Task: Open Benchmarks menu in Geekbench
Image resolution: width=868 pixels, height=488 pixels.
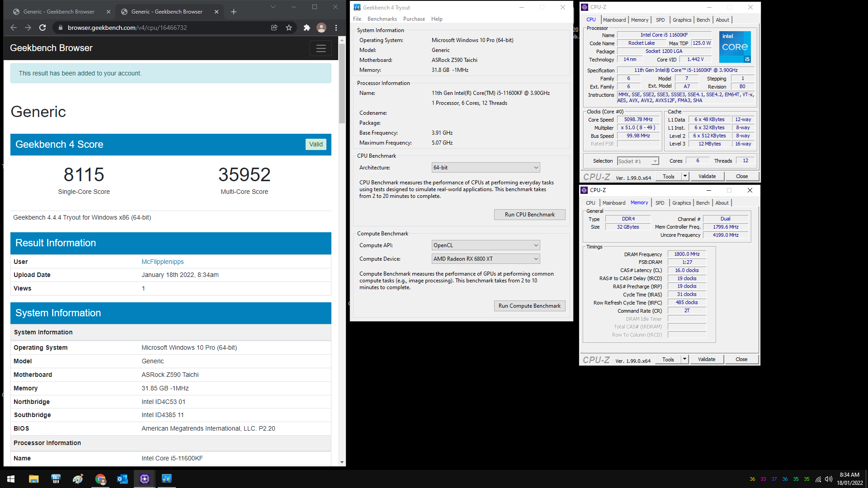Action: click(382, 19)
